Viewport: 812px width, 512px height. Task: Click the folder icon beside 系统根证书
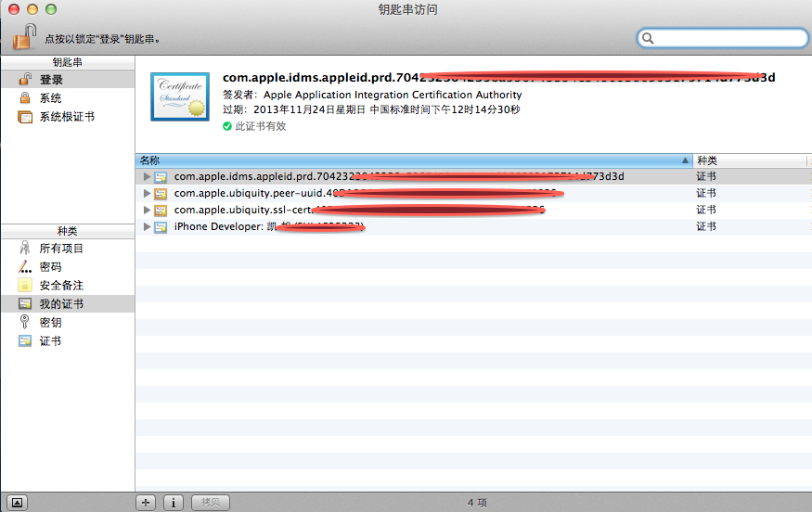click(25, 117)
